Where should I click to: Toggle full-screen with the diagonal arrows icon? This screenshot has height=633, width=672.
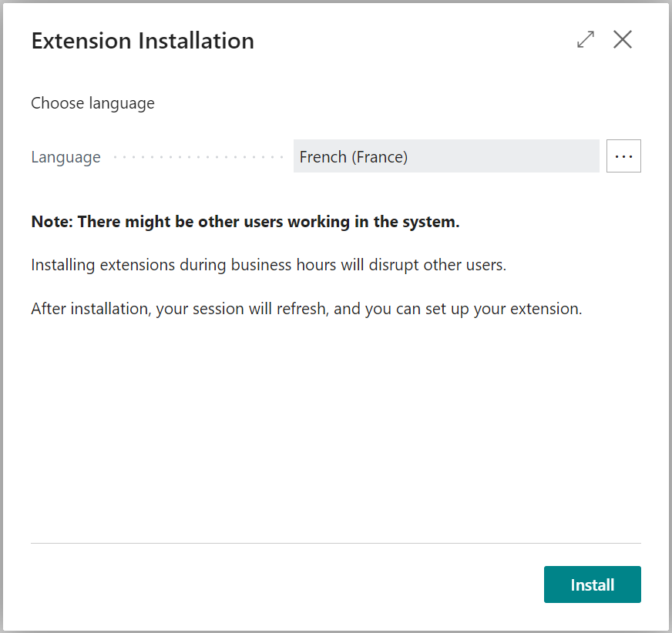coord(586,39)
